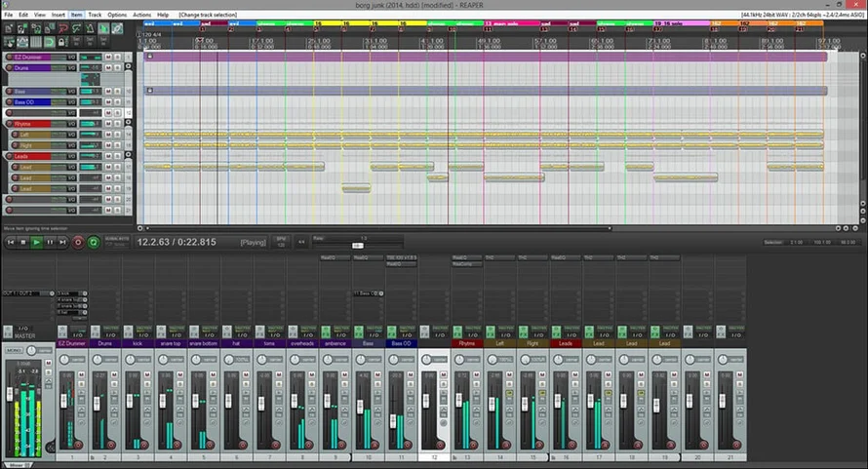Mute the EZ Drummer track in track panel
Image resolution: width=868 pixels, height=469 pixels.
click(108, 58)
